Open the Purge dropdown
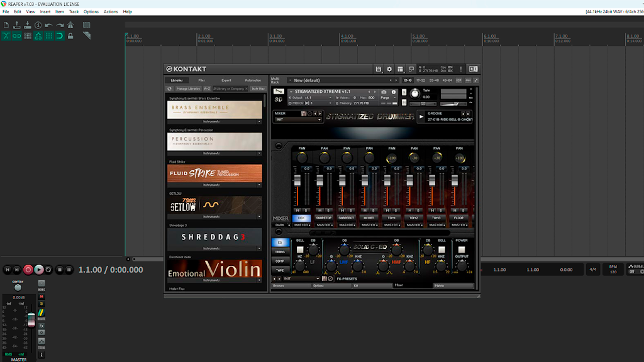Image resolution: width=644 pixels, height=362 pixels. 389,97
